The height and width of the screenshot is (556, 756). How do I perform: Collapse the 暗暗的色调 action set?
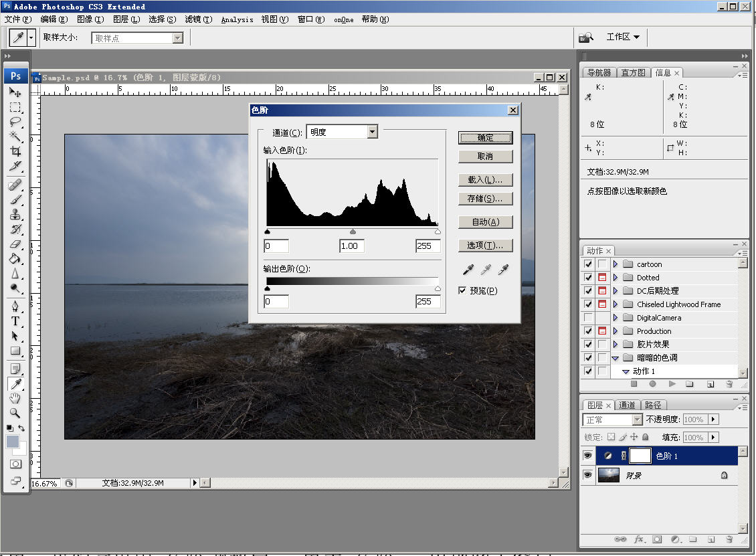pos(616,358)
